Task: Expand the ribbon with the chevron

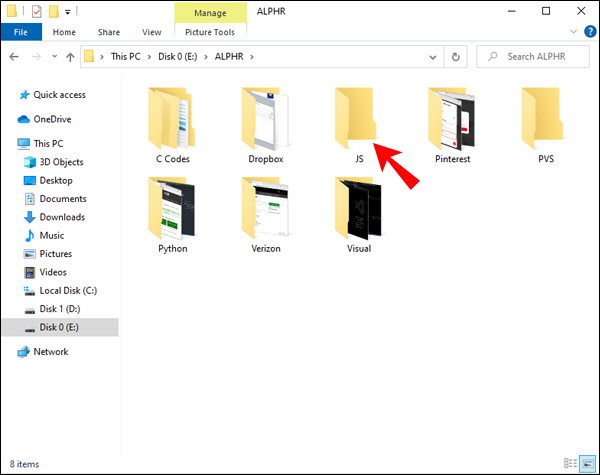Action: pyautogui.click(x=573, y=31)
